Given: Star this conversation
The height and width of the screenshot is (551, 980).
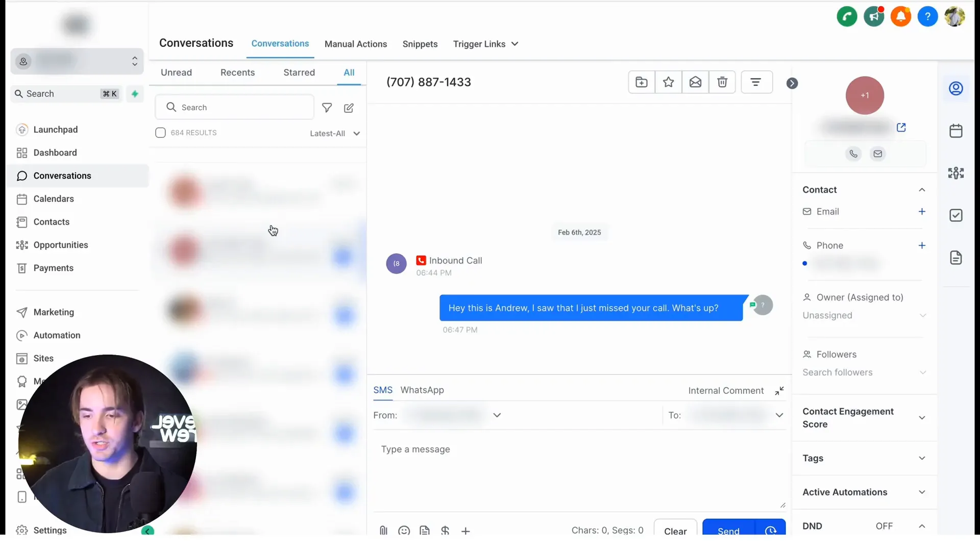Looking at the screenshot, I should click(x=668, y=82).
